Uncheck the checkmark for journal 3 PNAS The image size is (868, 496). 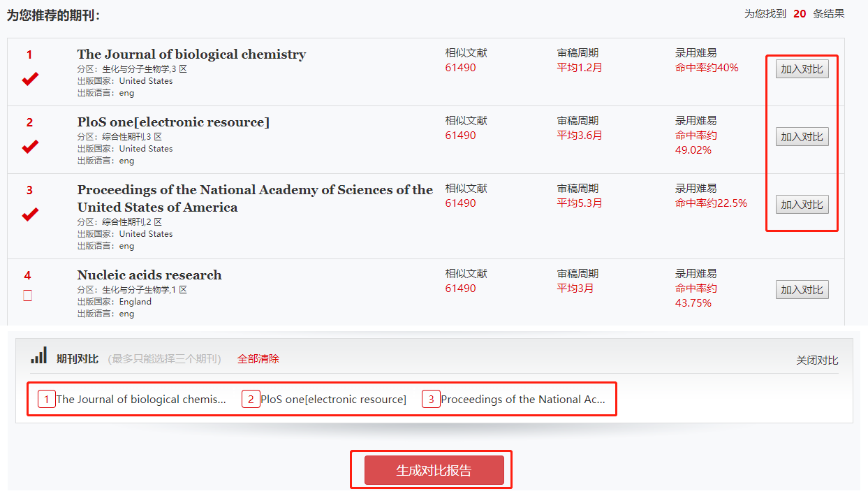[29, 214]
